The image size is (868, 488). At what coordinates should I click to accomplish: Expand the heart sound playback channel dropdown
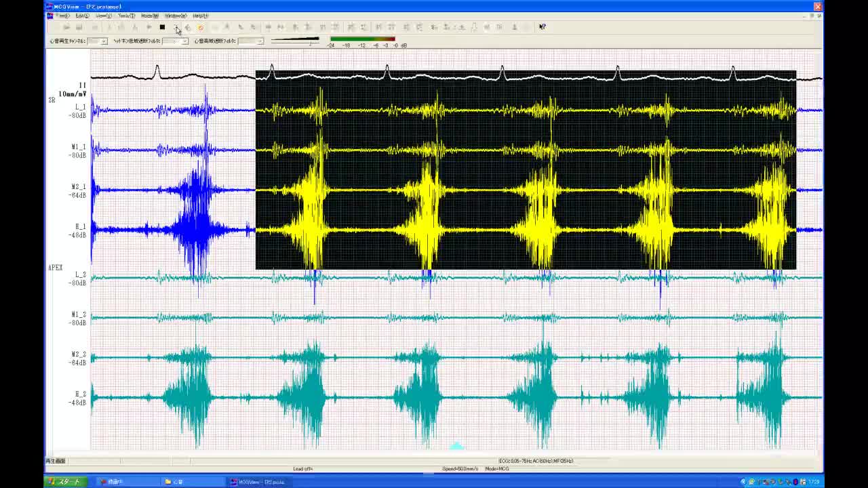click(x=103, y=41)
